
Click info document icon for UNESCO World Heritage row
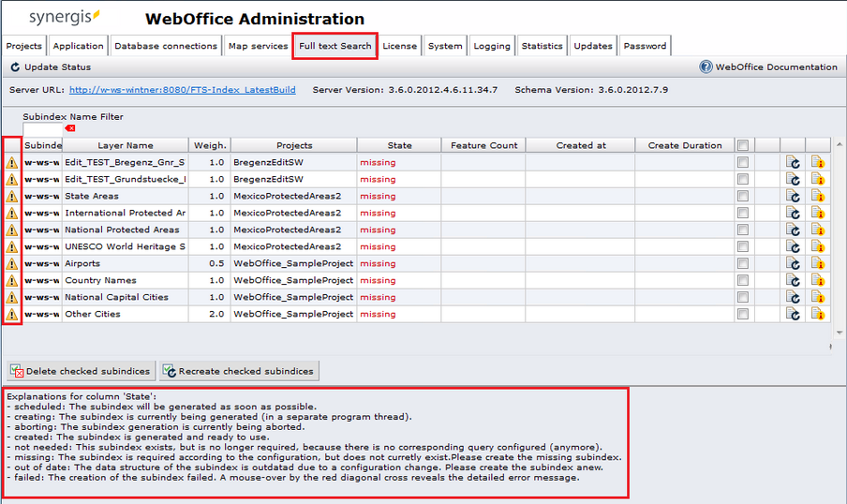(x=817, y=246)
